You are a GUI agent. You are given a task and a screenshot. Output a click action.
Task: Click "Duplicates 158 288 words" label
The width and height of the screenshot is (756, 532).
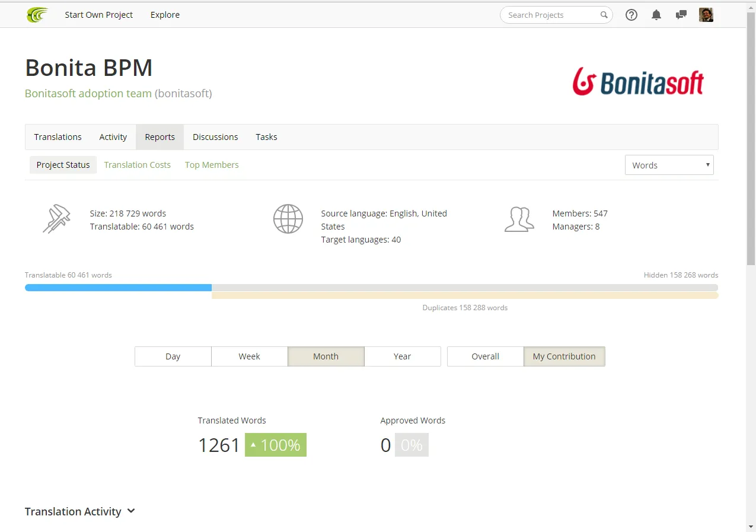click(x=465, y=308)
